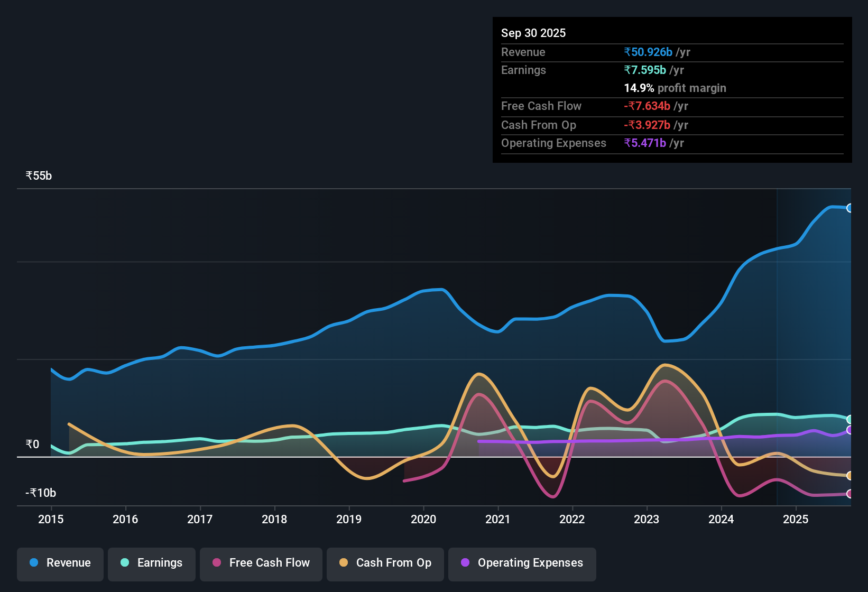Click the Free Cash Flow legend button

(x=261, y=563)
